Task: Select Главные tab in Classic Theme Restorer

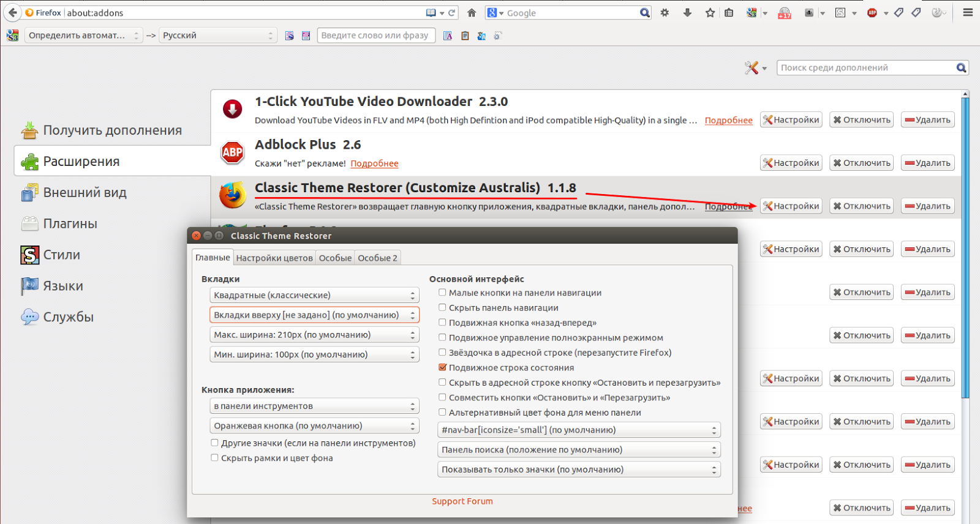Action: [x=213, y=257]
